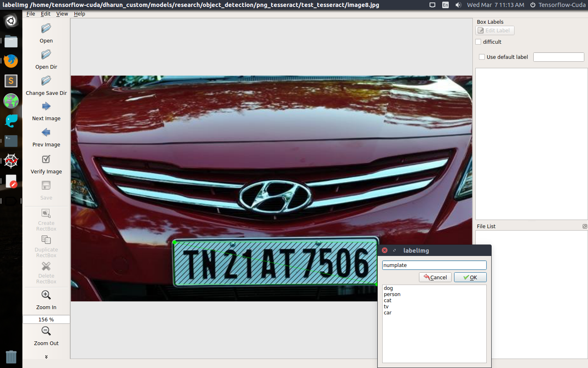Click the volume speaker indicator

(x=458, y=5)
